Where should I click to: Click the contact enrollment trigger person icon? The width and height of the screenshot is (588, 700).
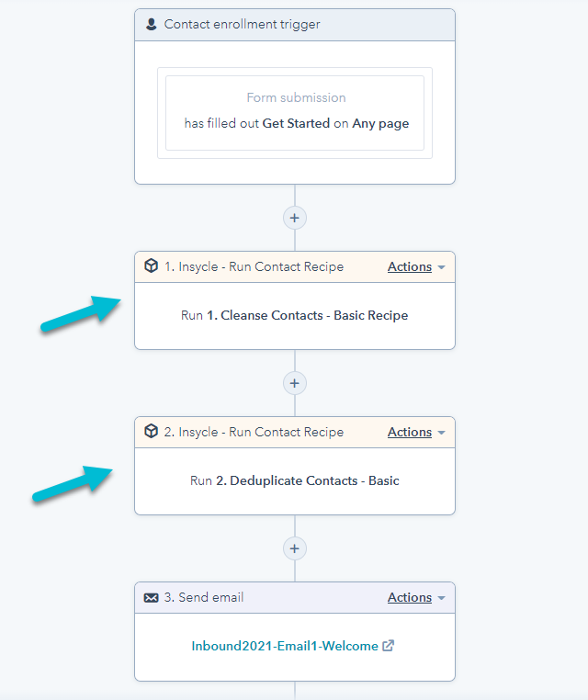pyautogui.click(x=152, y=24)
